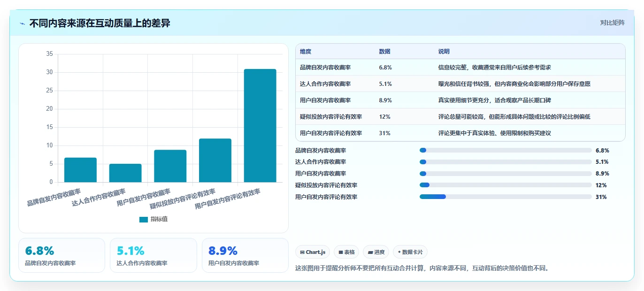Click the description starting with 真实使用细节更充分

tap(495, 100)
